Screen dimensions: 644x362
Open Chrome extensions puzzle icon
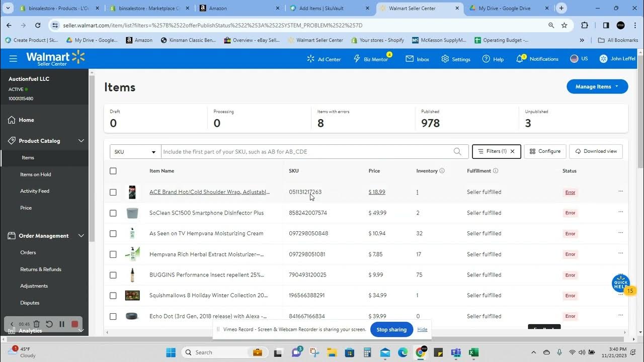[x=585, y=25]
